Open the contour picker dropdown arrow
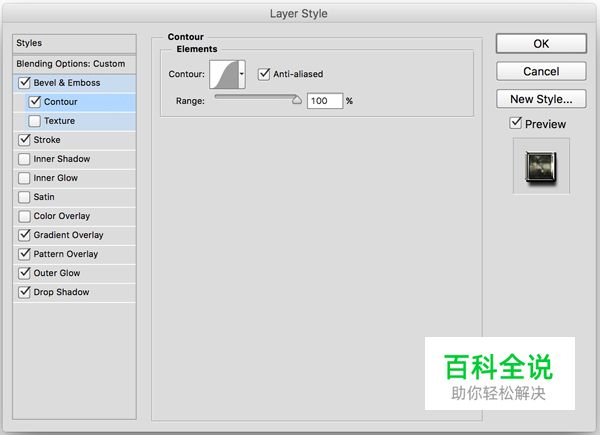The image size is (600, 435). [x=242, y=74]
